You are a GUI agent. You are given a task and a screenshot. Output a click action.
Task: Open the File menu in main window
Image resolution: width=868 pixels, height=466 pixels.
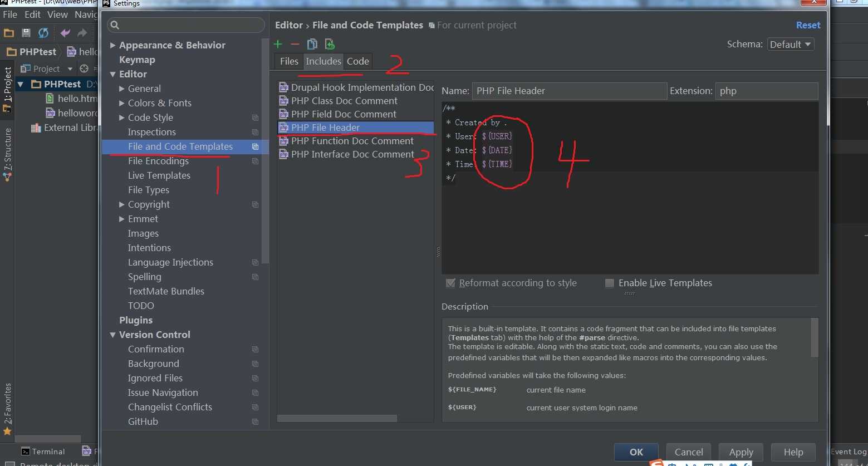(x=10, y=14)
